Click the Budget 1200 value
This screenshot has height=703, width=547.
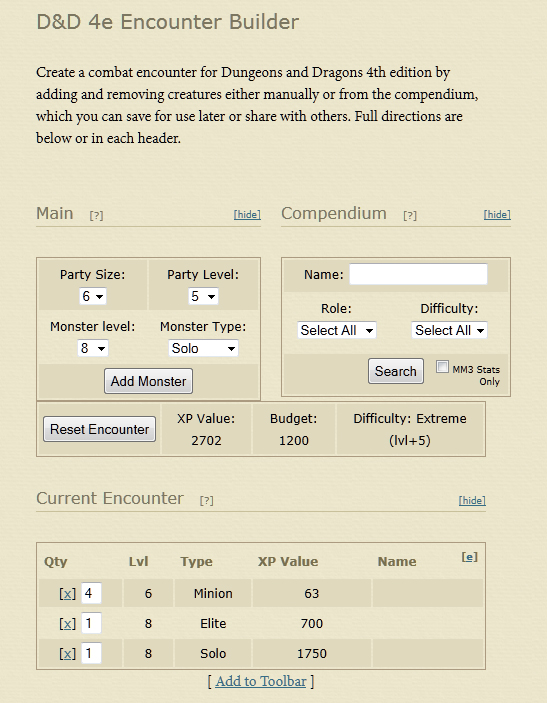pyautogui.click(x=294, y=441)
